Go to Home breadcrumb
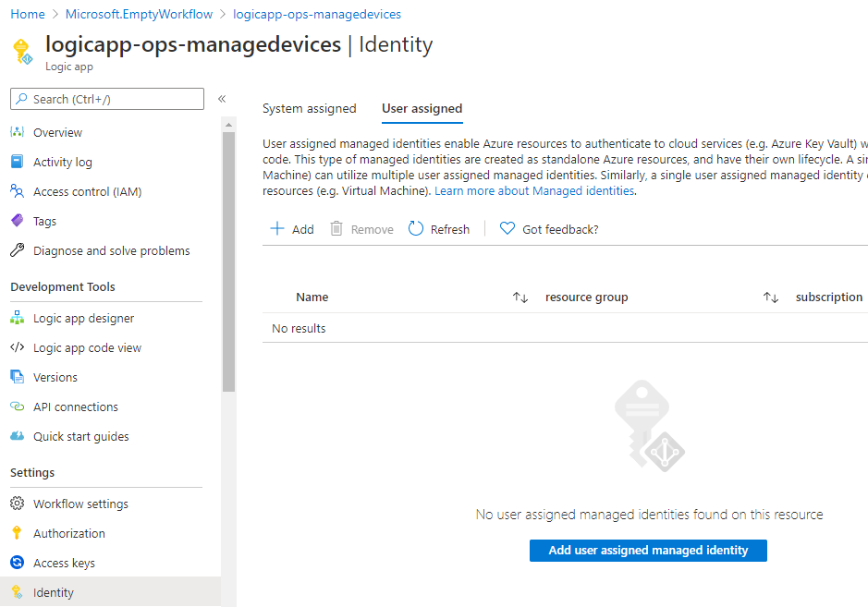Screen dimensions: 868x607 [28, 15]
